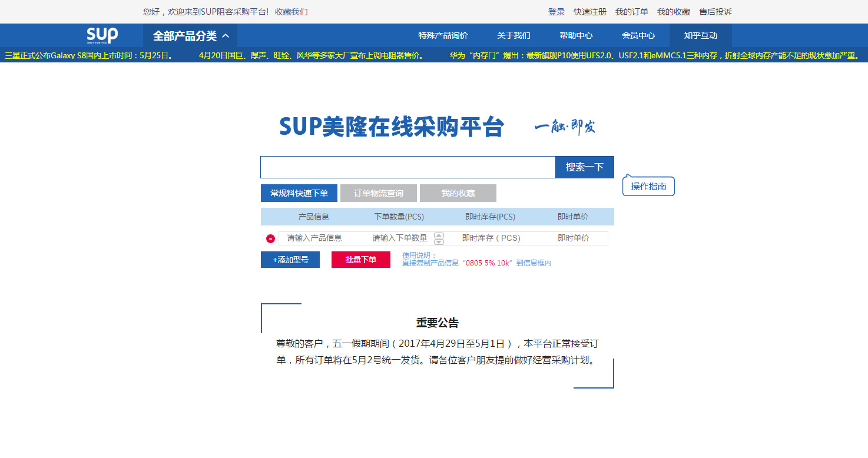Click the red 批量下单 button
Viewport: 868px width, 458px height.
point(361,260)
